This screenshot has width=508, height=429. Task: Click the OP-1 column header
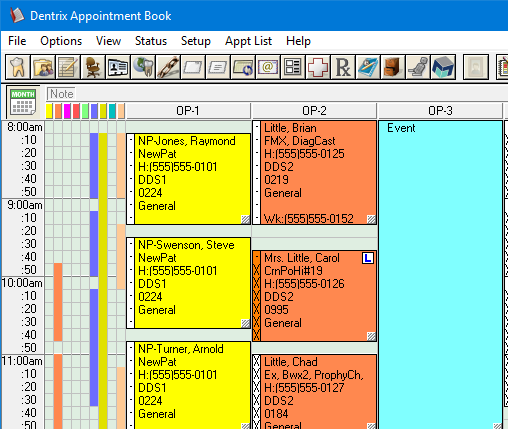(x=188, y=111)
